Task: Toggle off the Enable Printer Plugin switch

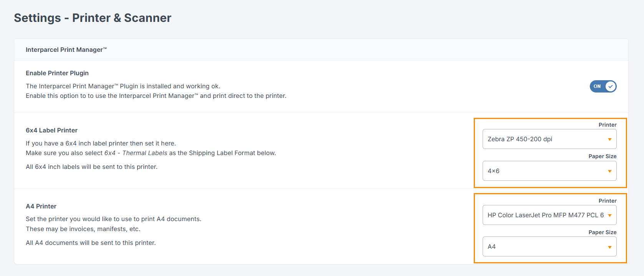Action: tap(603, 86)
